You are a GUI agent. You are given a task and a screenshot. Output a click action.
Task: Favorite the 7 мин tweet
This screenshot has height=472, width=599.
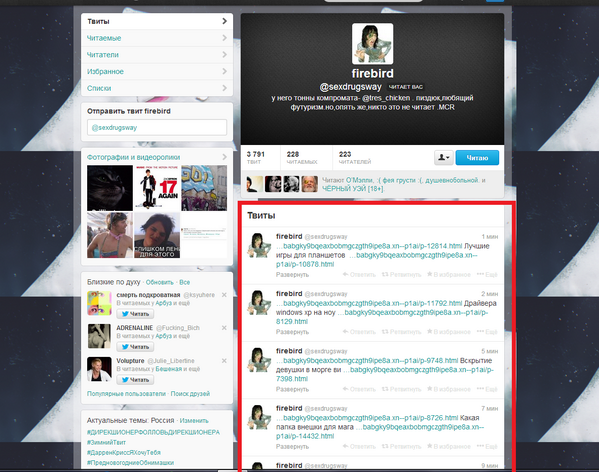point(449,446)
